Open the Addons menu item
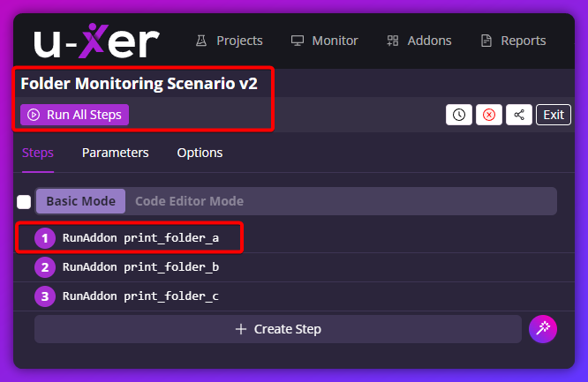The width and height of the screenshot is (588, 382). (418, 41)
